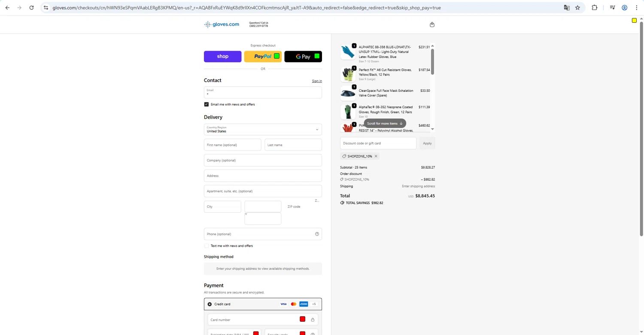
Task: Click order list scroll-down arrow
Action: click(432, 129)
